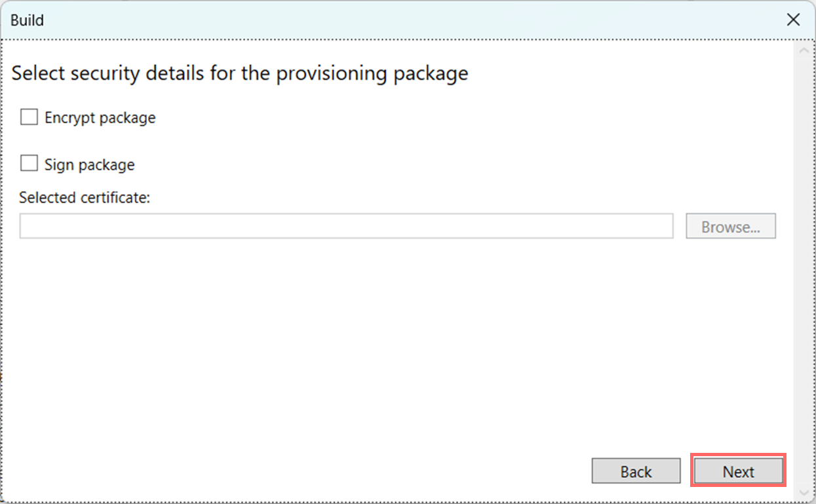Click the "Build" title text
The image size is (816, 504).
point(28,20)
